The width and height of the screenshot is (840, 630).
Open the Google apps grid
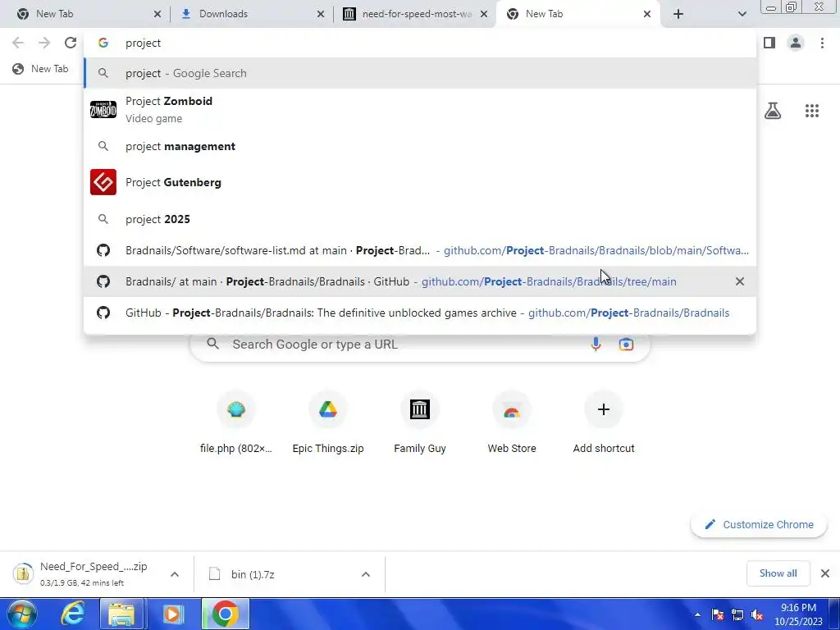click(811, 111)
